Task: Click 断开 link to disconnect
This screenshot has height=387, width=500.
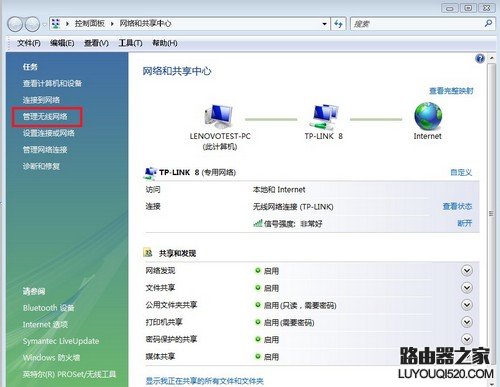Action: tap(465, 223)
